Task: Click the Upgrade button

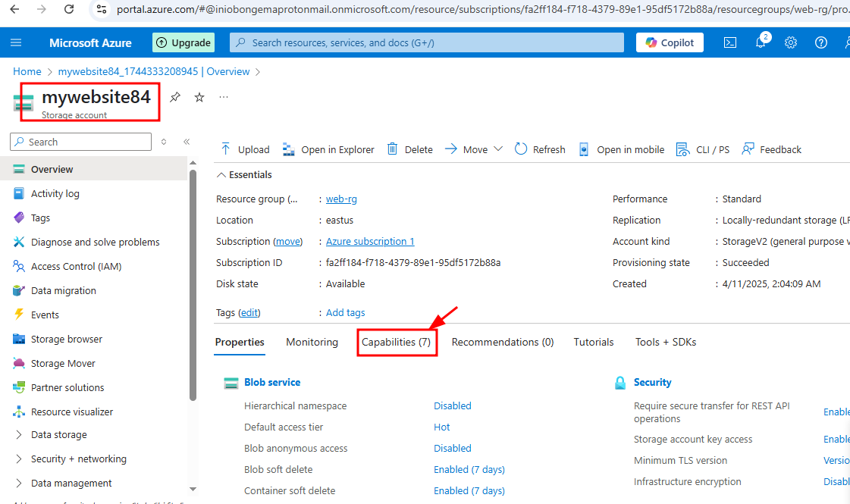Action: coord(183,42)
